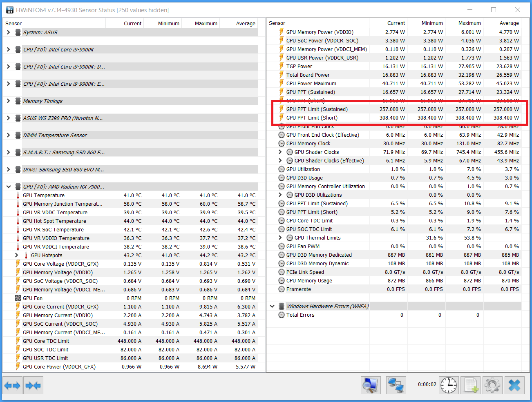Click the icon beside GPU D3D Usage
Viewport: 532px width, 402px height.
(x=282, y=178)
